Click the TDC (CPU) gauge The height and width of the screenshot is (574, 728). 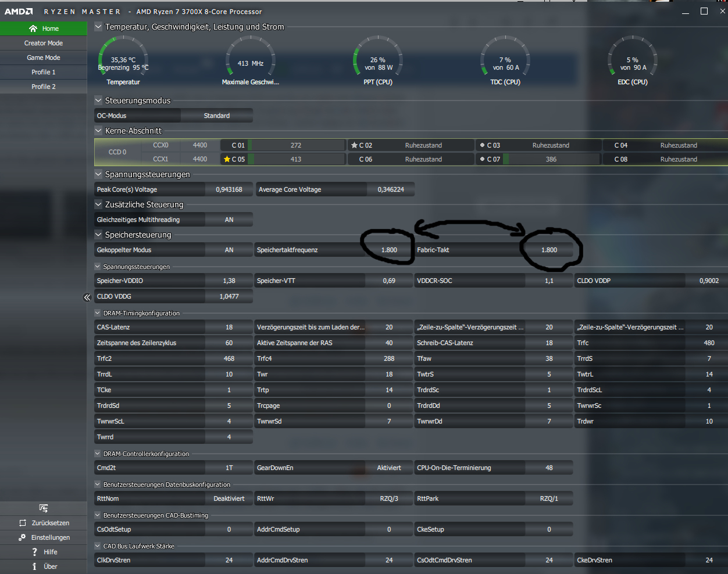505,60
